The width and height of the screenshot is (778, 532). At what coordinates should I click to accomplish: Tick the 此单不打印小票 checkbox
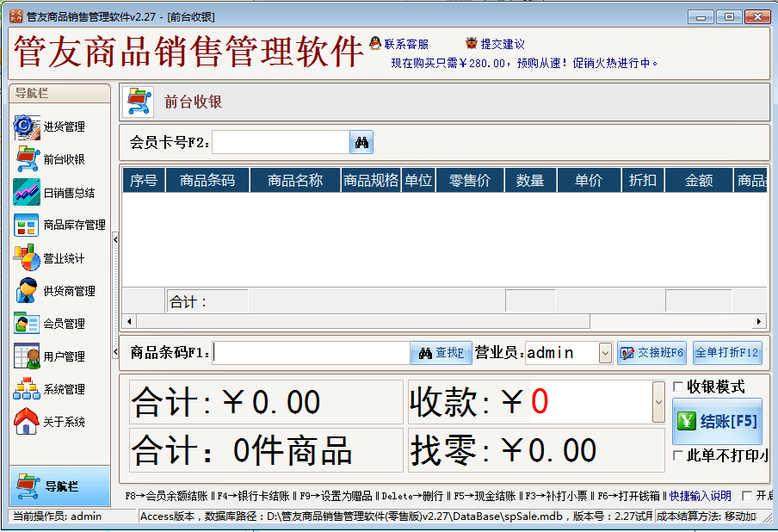pyautogui.click(x=678, y=455)
